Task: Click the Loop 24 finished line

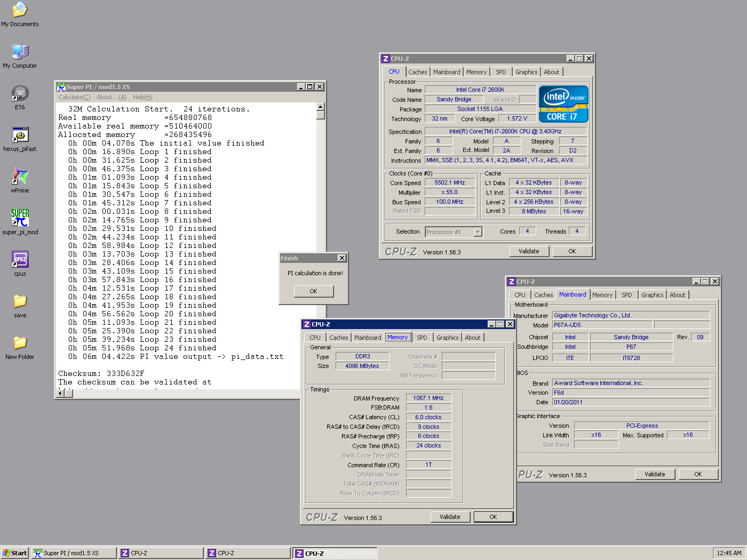Action: (x=142, y=348)
